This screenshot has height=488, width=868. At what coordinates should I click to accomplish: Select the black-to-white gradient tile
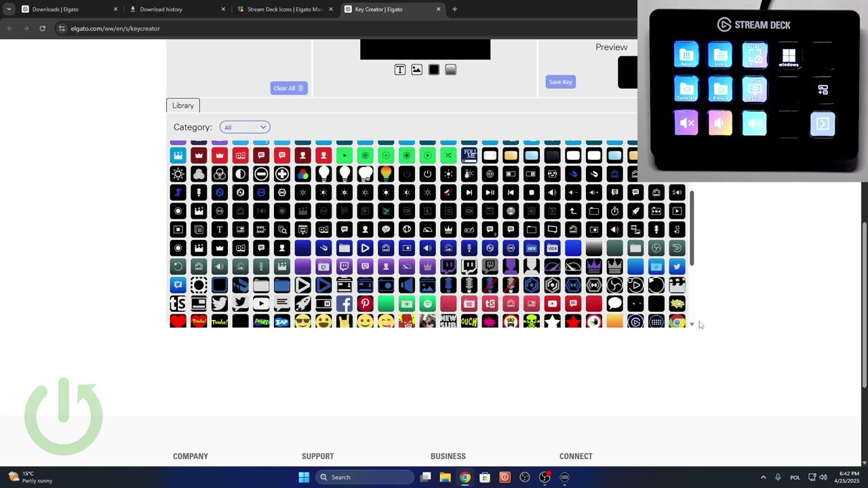593,248
